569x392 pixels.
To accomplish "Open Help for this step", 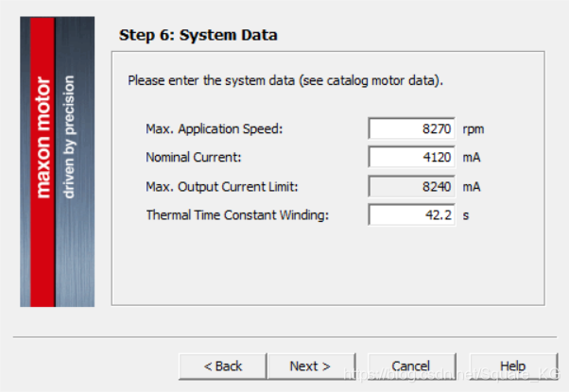I will coord(513,366).
